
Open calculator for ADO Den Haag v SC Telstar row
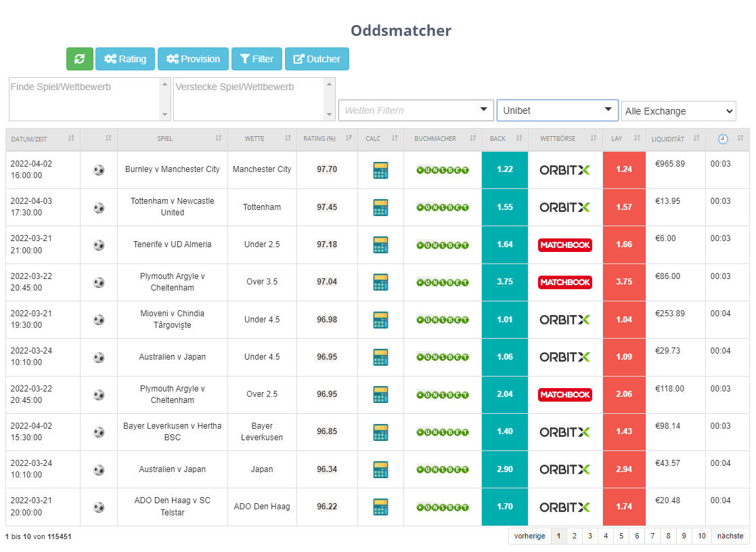click(x=380, y=507)
